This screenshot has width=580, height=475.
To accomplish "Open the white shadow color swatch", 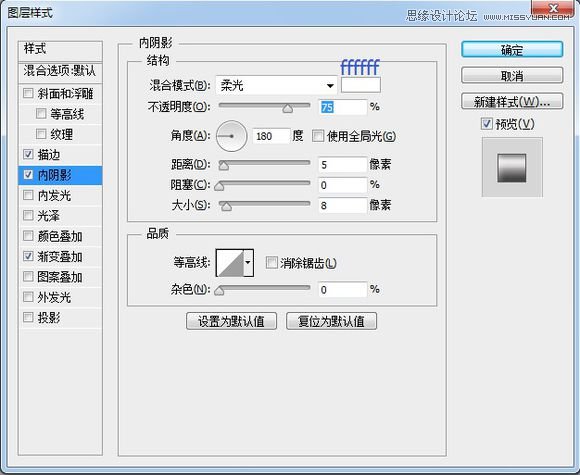I will [x=361, y=85].
